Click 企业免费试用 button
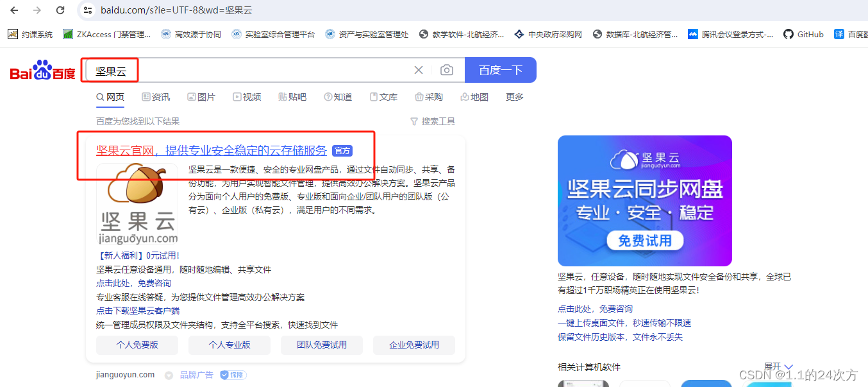Viewport: 868px width, 387px height. pos(414,345)
